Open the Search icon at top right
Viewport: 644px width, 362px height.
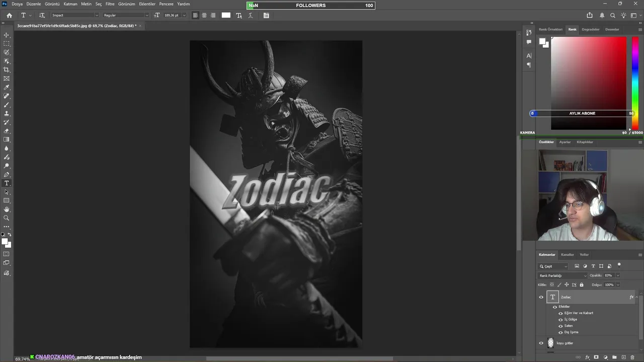click(x=612, y=15)
